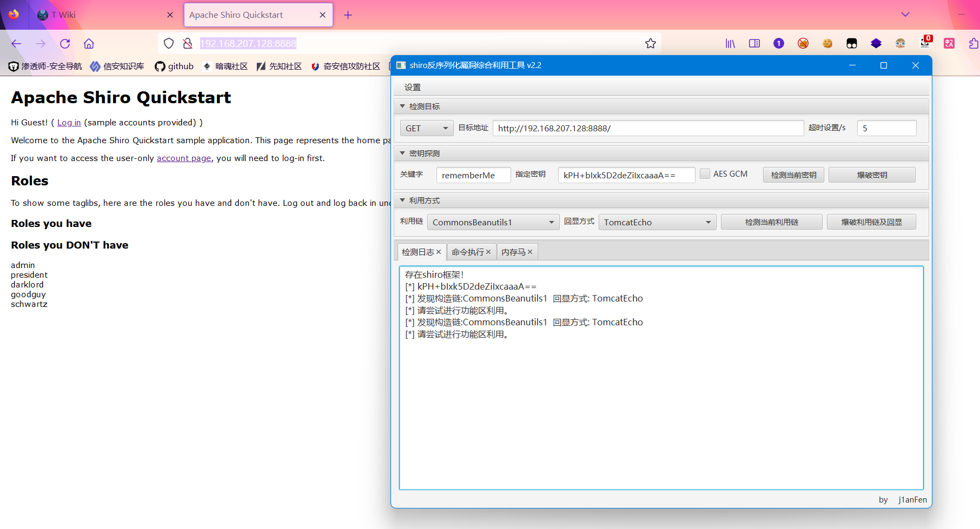Screen dimensions: 980x529
Task: Collapse the 密钥探测 section
Action: [402, 153]
